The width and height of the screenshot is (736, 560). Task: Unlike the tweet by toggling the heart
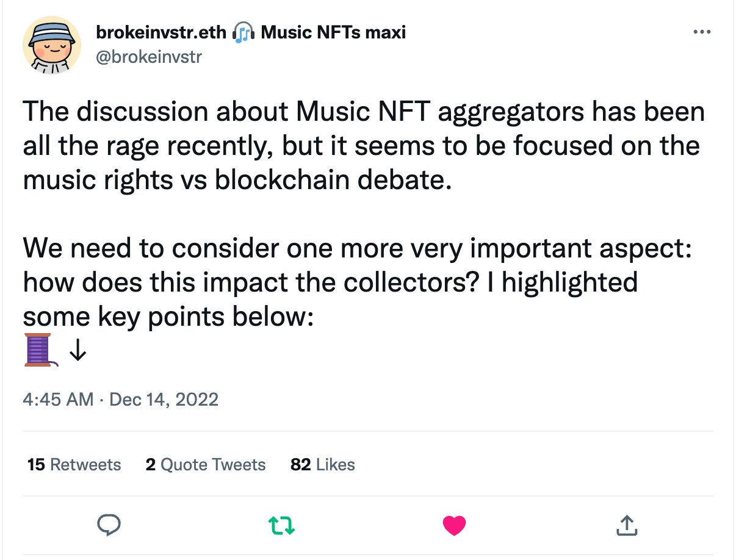pos(454,525)
